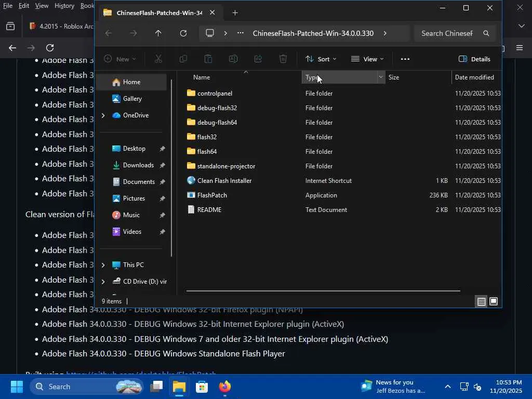Select the Roblox Archive Firefox tab

[x=60, y=26]
